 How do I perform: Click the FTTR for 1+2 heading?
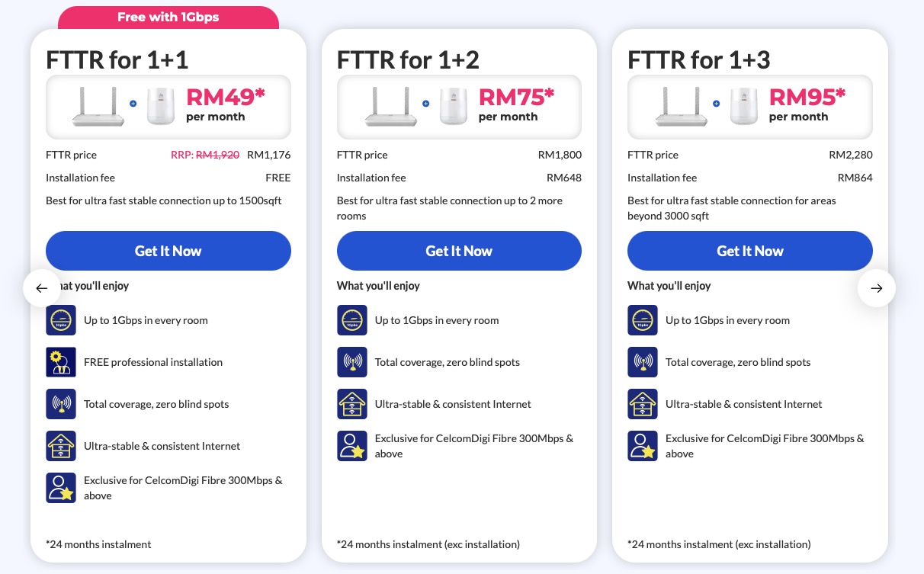point(408,59)
